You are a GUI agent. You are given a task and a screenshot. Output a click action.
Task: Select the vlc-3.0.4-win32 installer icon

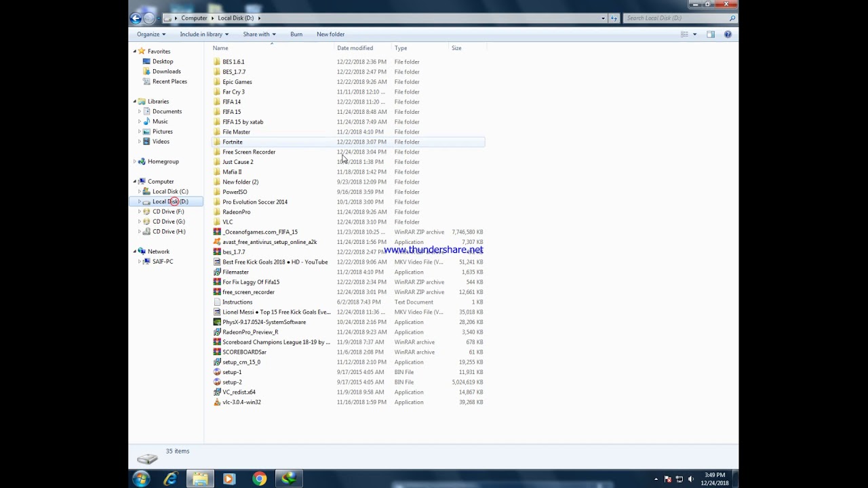click(x=217, y=402)
